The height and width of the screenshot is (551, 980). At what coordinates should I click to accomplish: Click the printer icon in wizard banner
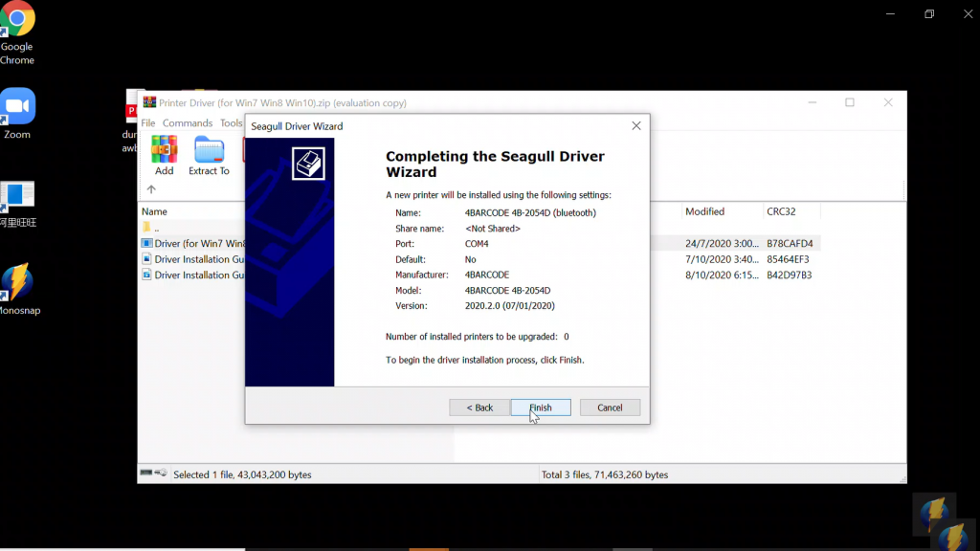coord(308,164)
